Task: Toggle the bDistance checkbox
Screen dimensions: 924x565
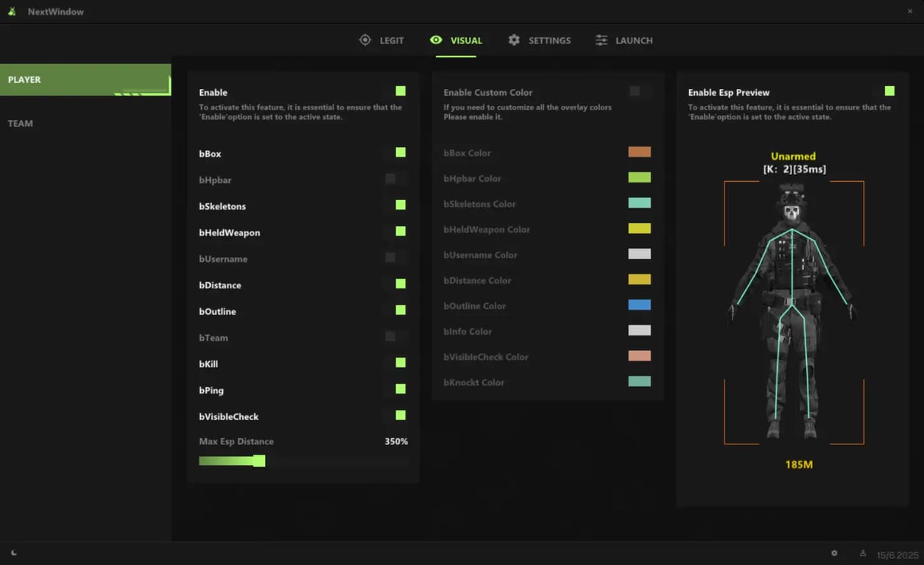Action: pos(401,284)
